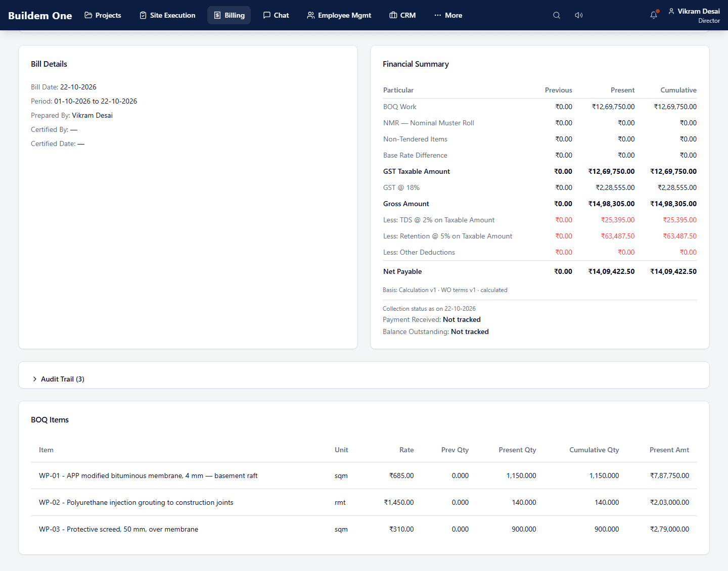Click Balance Outstanding Not tracked
Screen dimensions: 728x571
click(470, 331)
